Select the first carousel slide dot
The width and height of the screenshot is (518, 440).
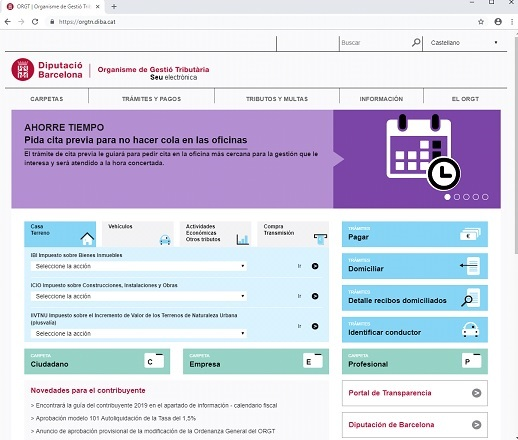click(x=447, y=197)
